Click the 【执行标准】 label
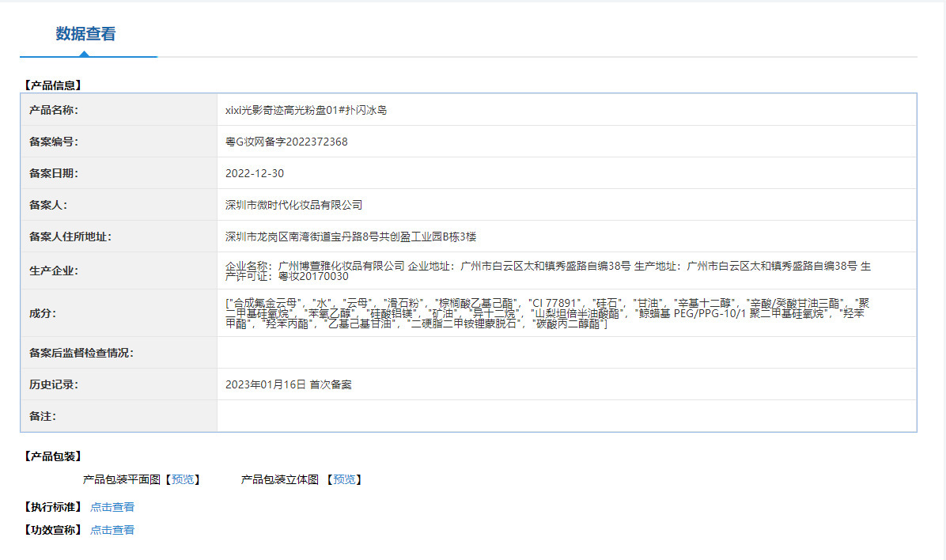Viewport: 946px width, 560px height. 52,507
